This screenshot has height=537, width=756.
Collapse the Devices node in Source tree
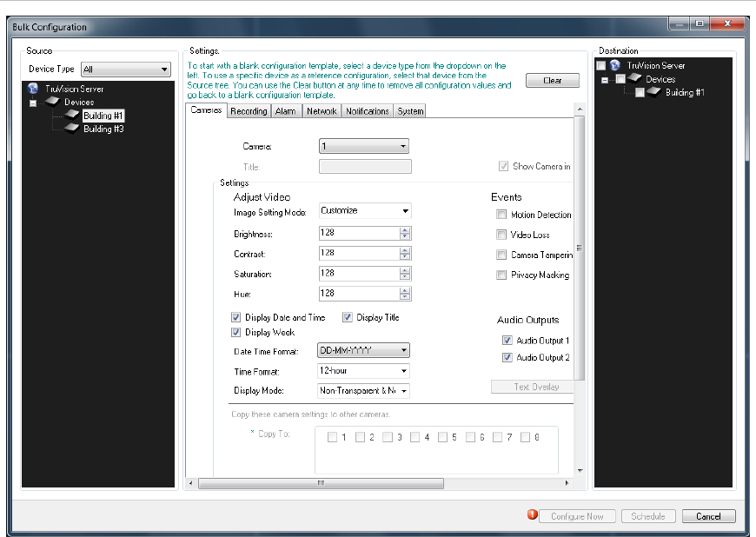[33, 103]
